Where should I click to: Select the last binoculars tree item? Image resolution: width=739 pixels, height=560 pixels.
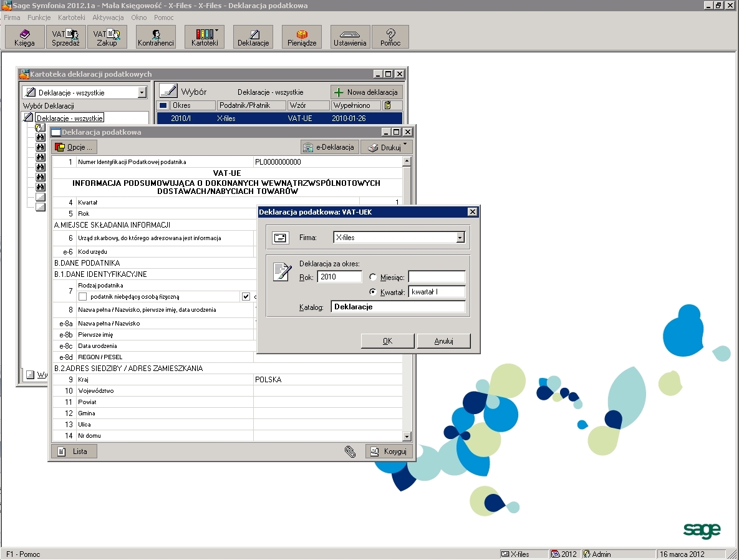tap(41, 187)
